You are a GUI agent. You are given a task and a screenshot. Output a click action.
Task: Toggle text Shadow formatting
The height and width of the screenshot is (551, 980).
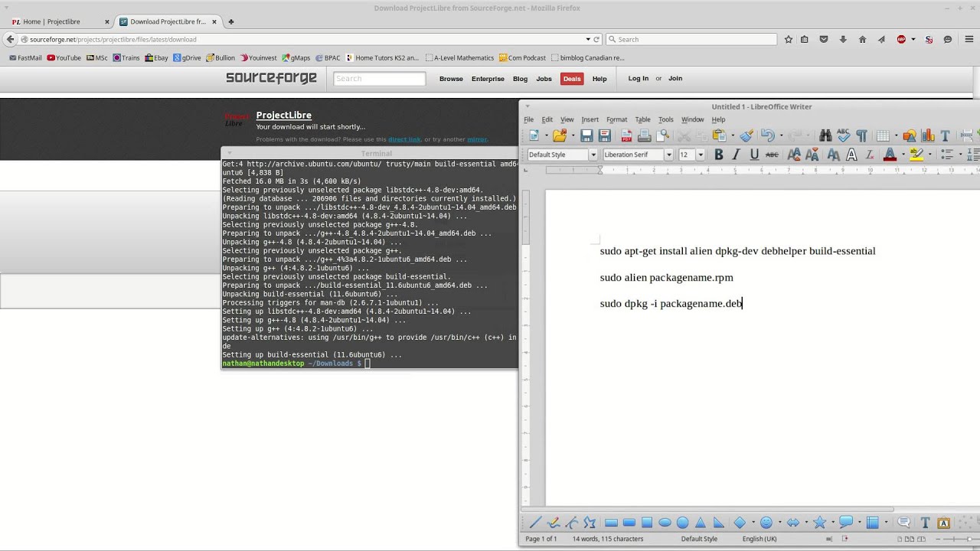[x=834, y=155]
